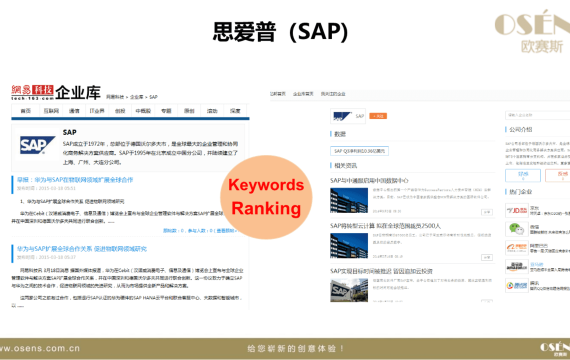Click the blue-bordered approve vote button
This screenshot has width=570, height=360.
523,176
